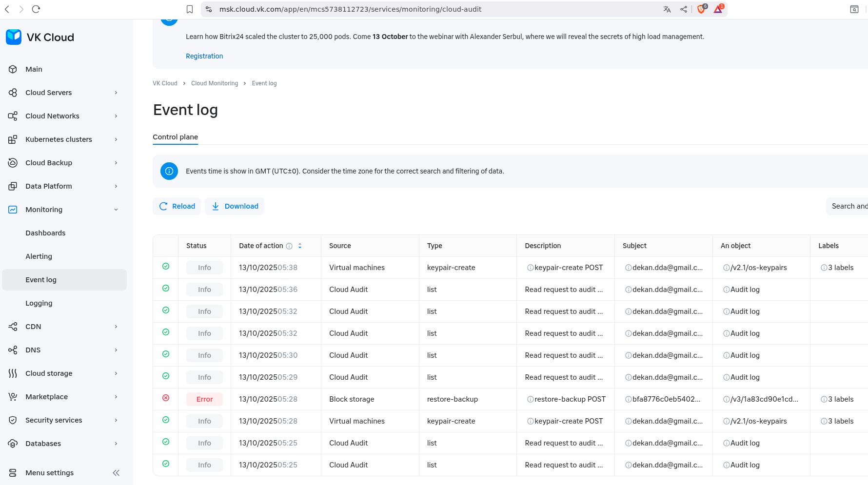This screenshot has width=868, height=485.
Task: Click the Brave shields lion icon
Action: 701,9
